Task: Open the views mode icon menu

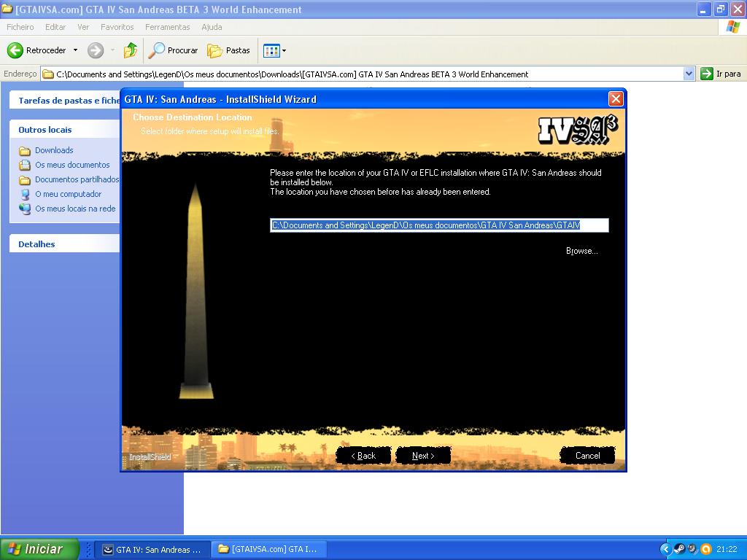Action: (x=274, y=50)
